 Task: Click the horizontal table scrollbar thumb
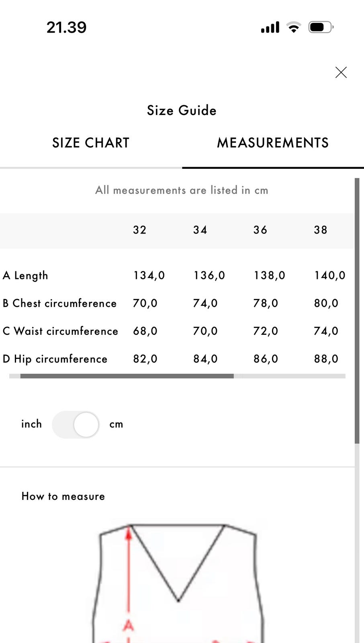click(x=127, y=376)
